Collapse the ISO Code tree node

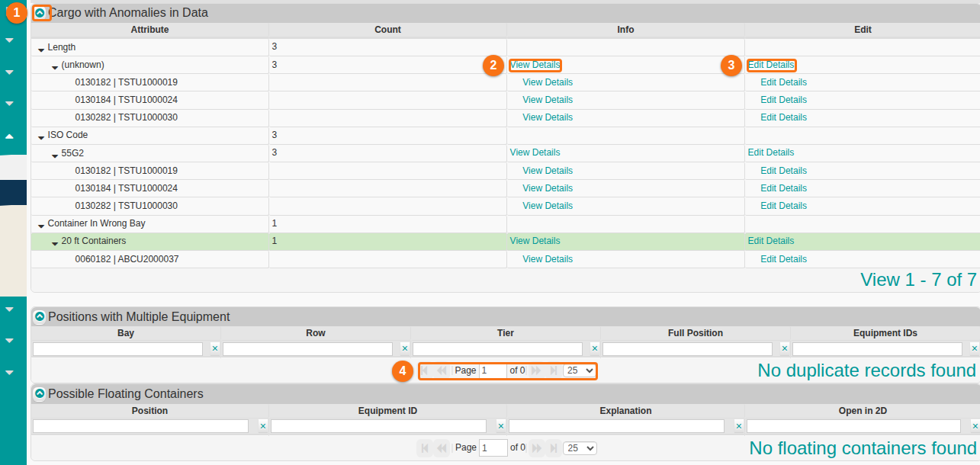[41, 136]
